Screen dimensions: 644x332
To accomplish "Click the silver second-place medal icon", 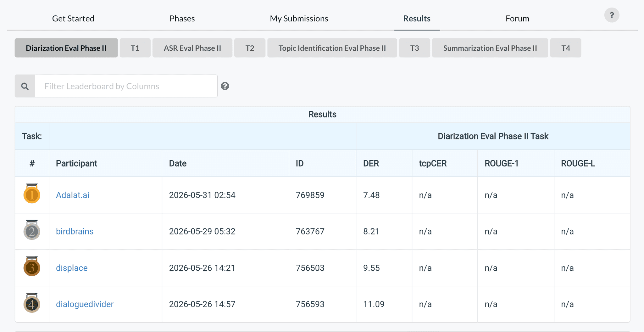I will 32,230.
